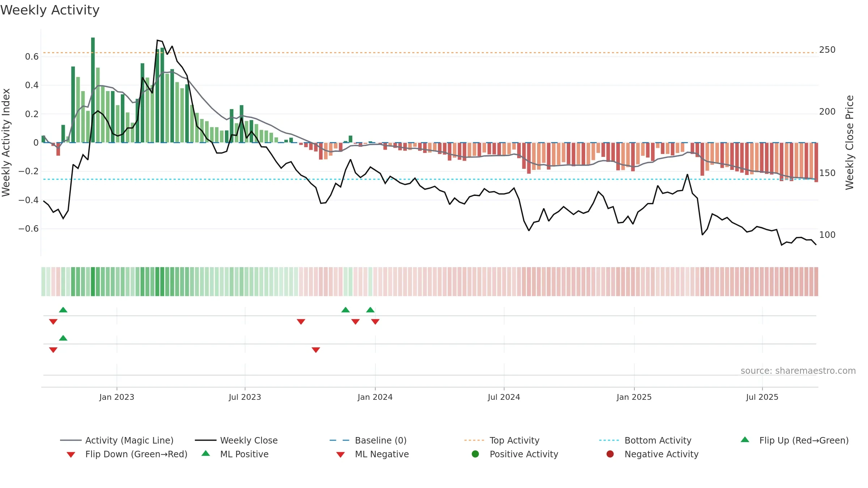Click the darkest green heatmap cell

(x=93, y=282)
